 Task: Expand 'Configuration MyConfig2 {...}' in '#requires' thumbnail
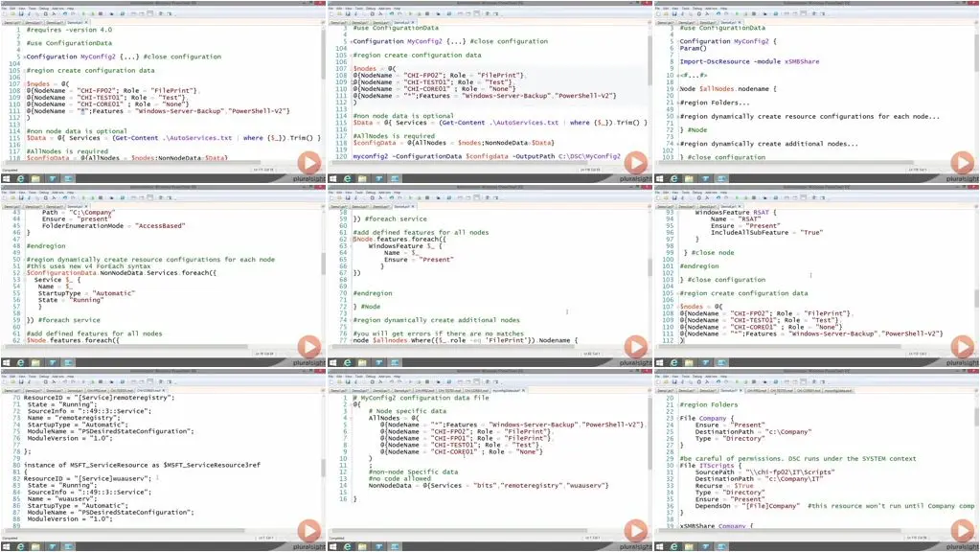tap(23, 57)
